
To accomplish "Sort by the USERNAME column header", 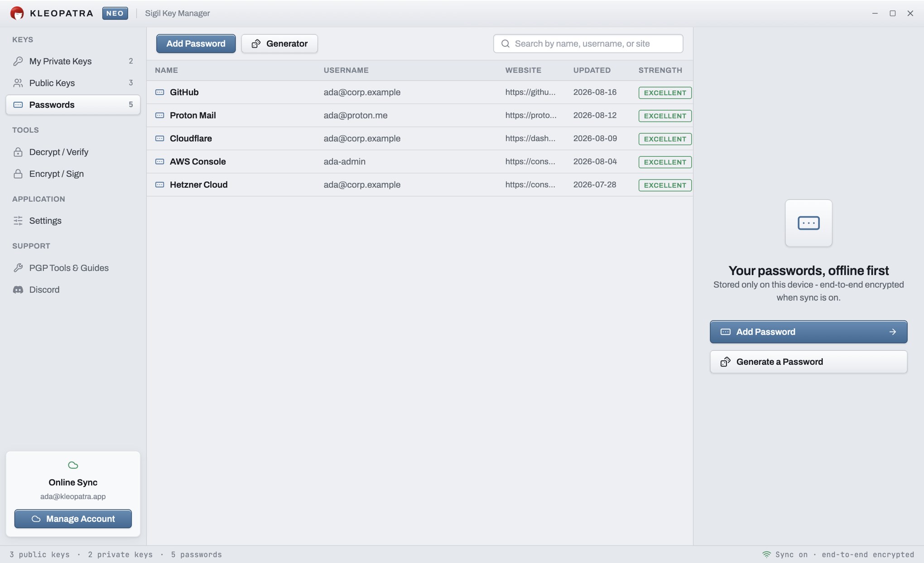I will pyautogui.click(x=346, y=70).
